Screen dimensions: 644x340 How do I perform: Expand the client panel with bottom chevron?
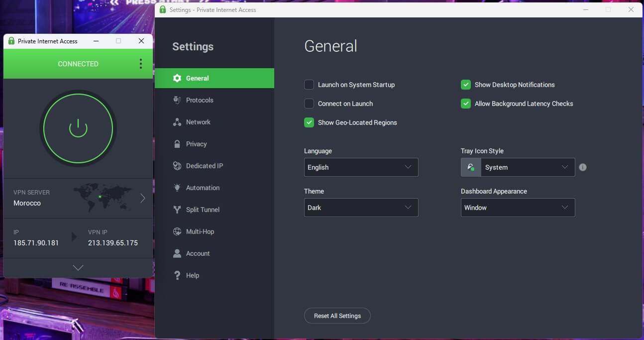(x=78, y=268)
